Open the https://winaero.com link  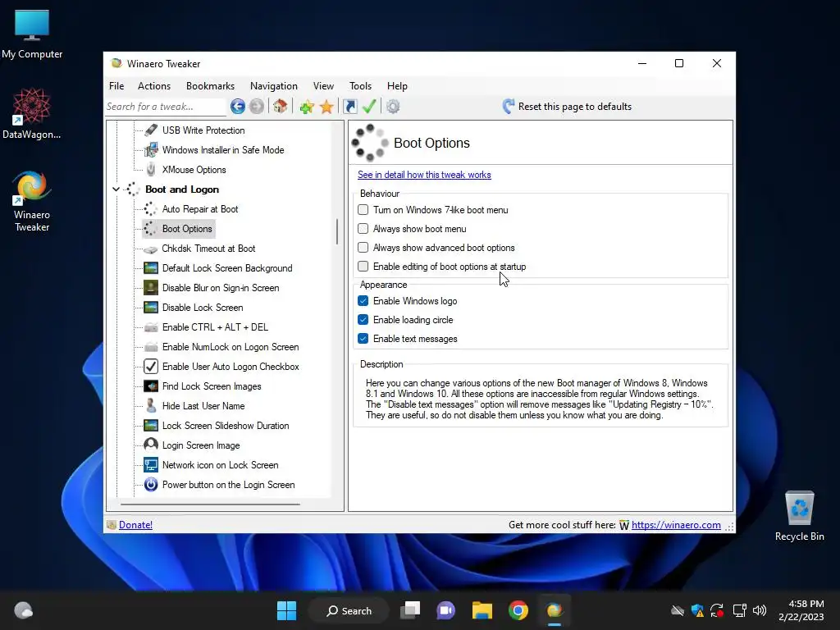676,525
